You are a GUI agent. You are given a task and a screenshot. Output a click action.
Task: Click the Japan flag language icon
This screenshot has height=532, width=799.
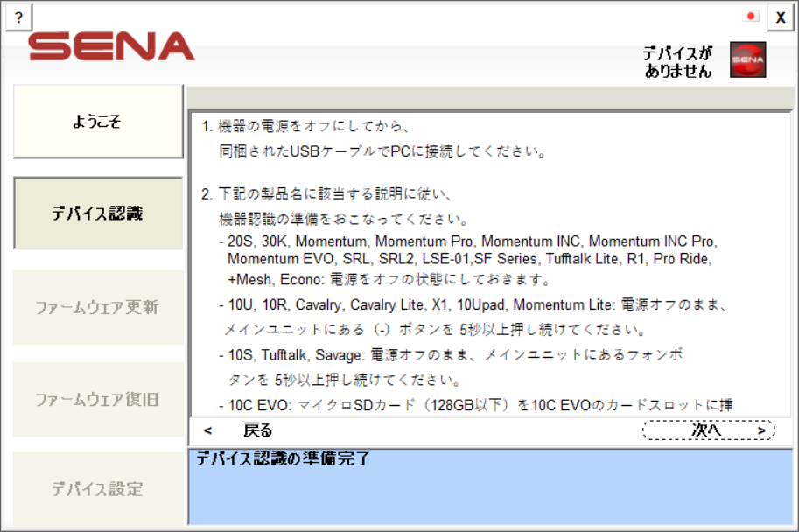coord(751,17)
